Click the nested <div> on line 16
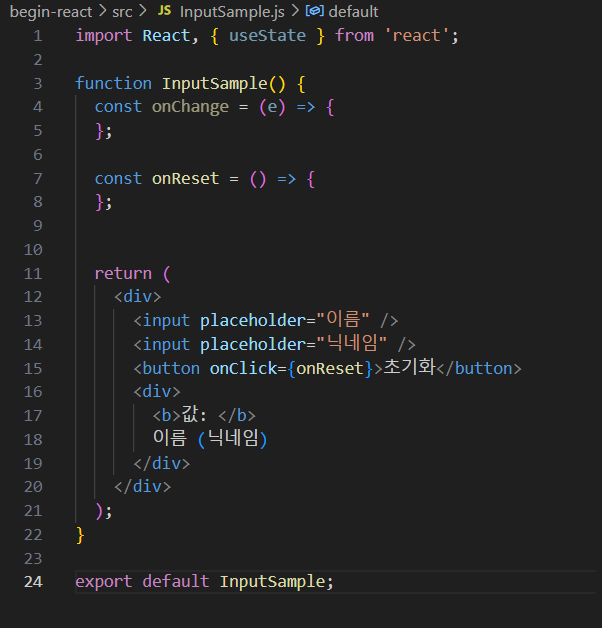Screen dimensions: 602x628 point(157,391)
